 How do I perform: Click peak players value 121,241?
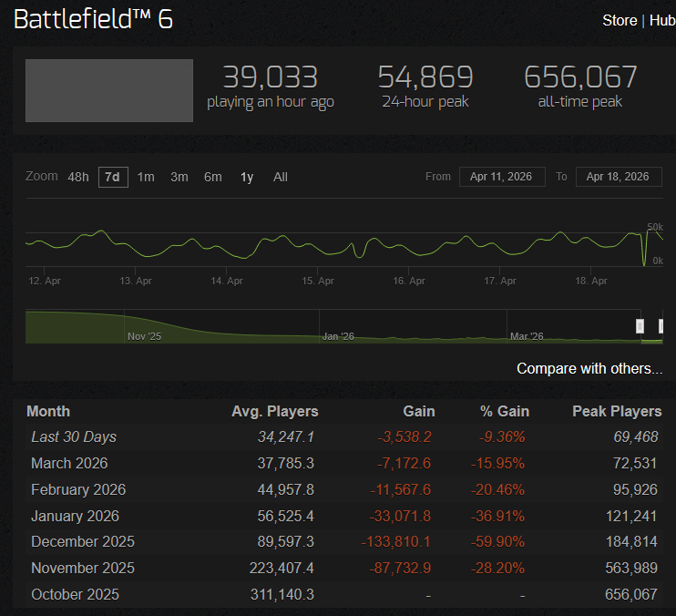(x=631, y=516)
